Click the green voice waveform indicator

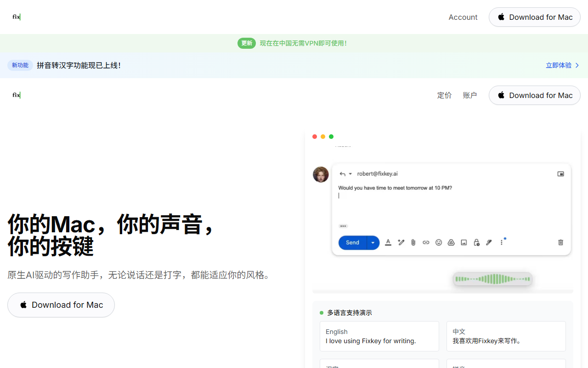[x=492, y=279]
